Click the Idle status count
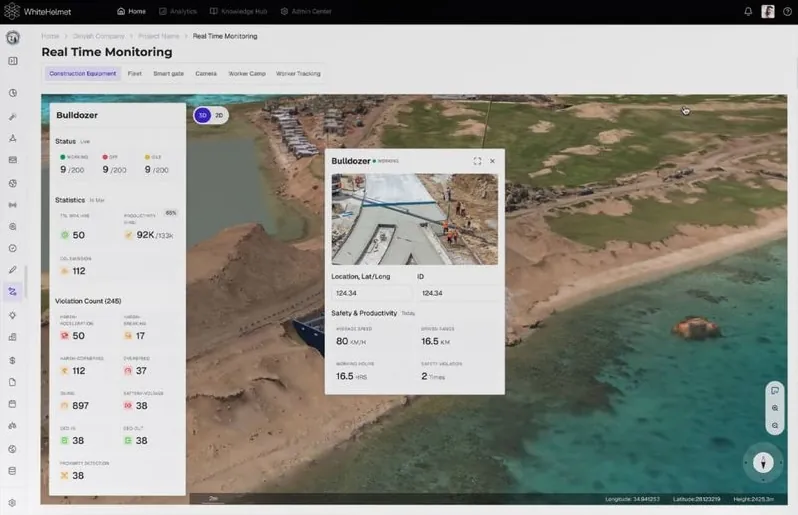This screenshot has height=515, width=798. [157, 169]
